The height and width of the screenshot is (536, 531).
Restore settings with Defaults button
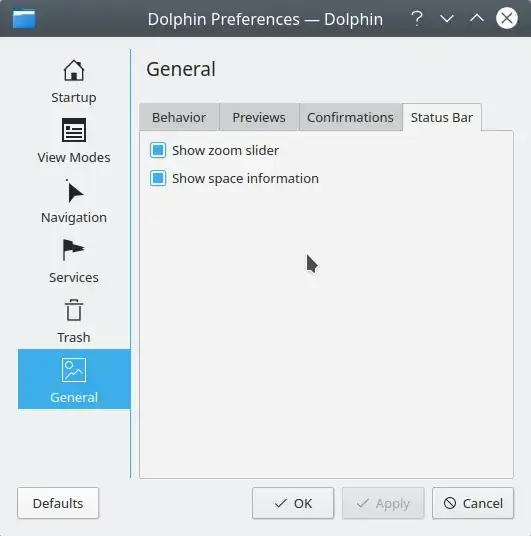point(58,503)
